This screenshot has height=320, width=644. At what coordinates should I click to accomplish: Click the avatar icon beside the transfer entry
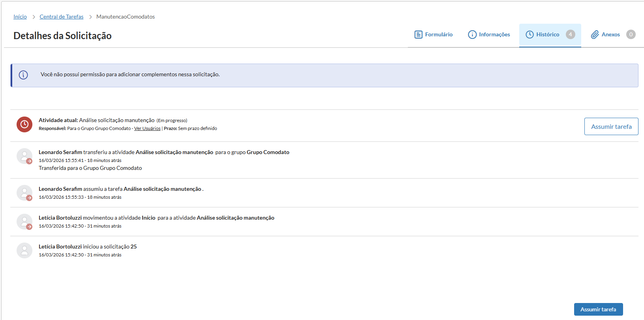24,156
